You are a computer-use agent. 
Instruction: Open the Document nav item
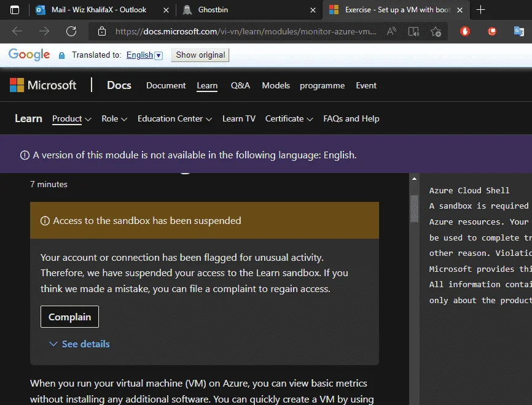click(x=166, y=85)
